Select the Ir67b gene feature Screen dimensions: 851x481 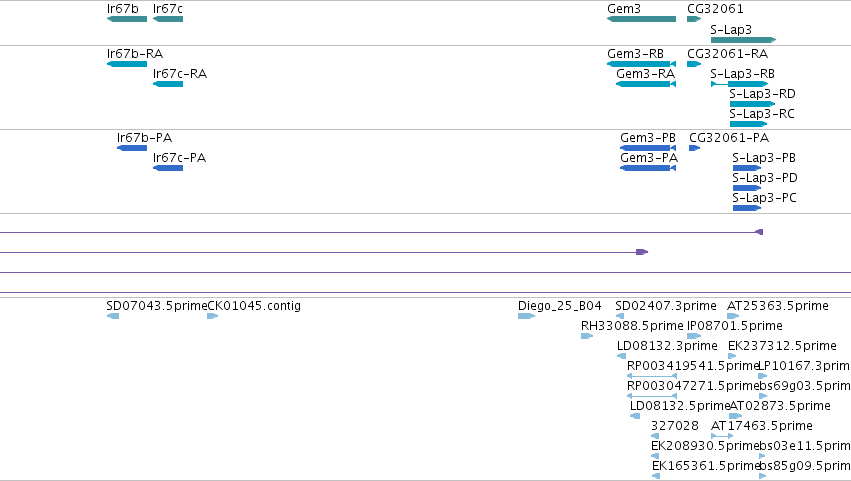click(x=127, y=19)
